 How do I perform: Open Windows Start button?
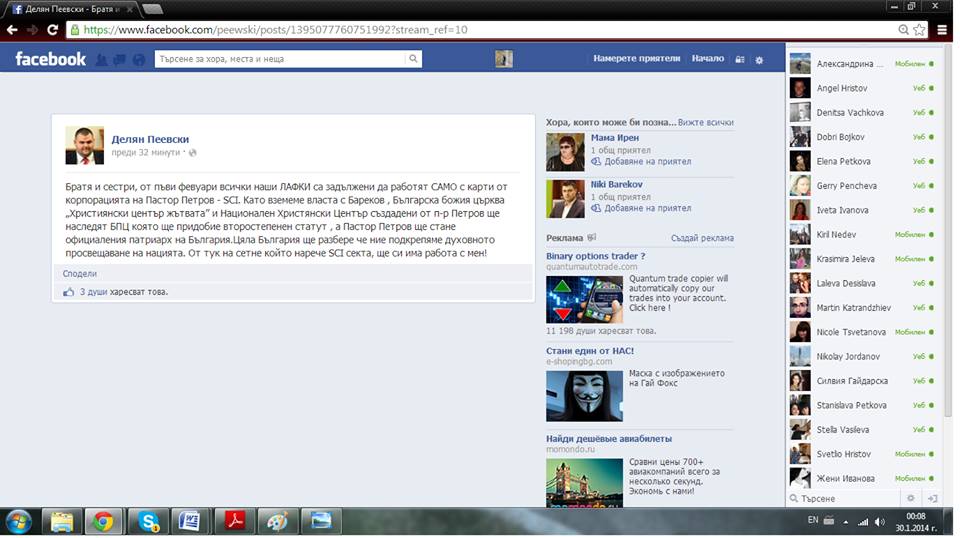tap(18, 521)
